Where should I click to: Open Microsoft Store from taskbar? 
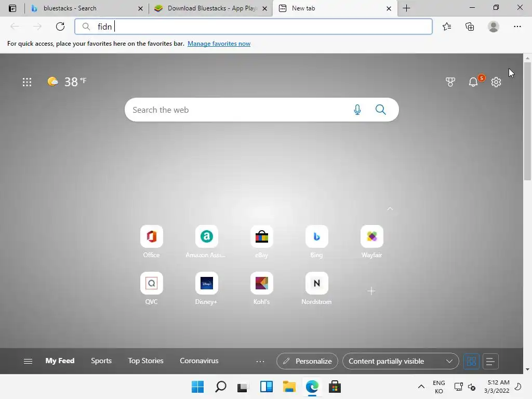click(x=335, y=387)
